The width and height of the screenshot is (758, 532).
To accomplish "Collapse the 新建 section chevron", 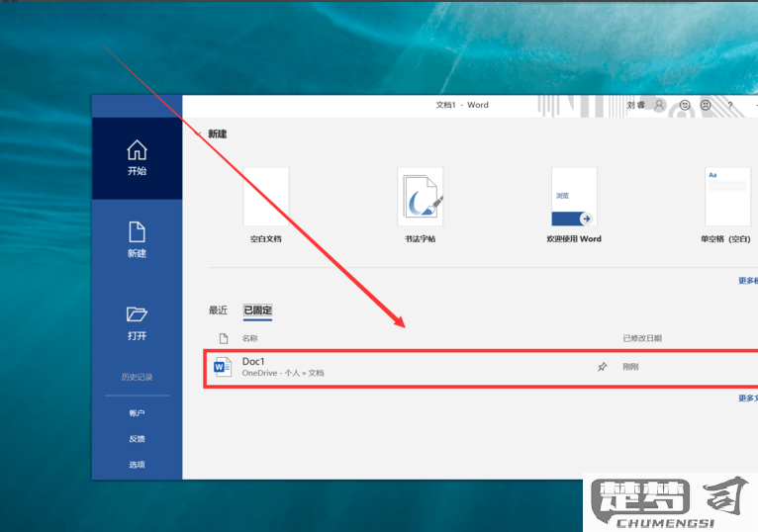I will click(x=197, y=133).
